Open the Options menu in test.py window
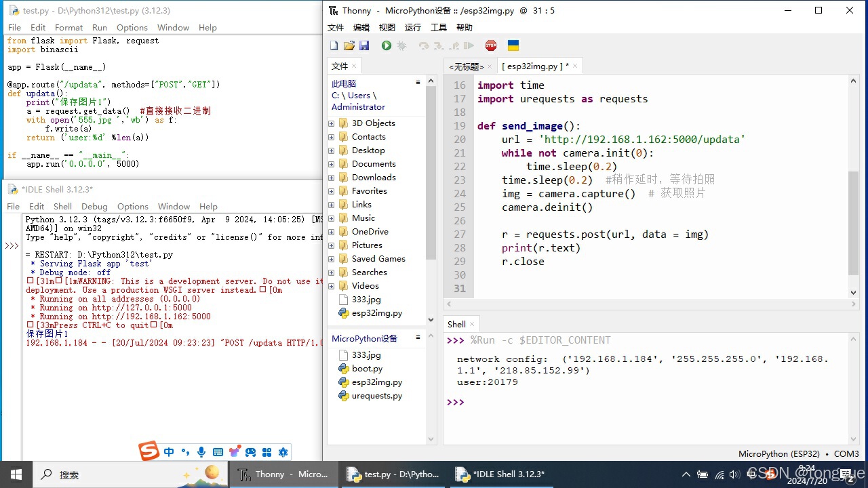Image resolution: width=868 pixels, height=488 pixels. coord(132,28)
